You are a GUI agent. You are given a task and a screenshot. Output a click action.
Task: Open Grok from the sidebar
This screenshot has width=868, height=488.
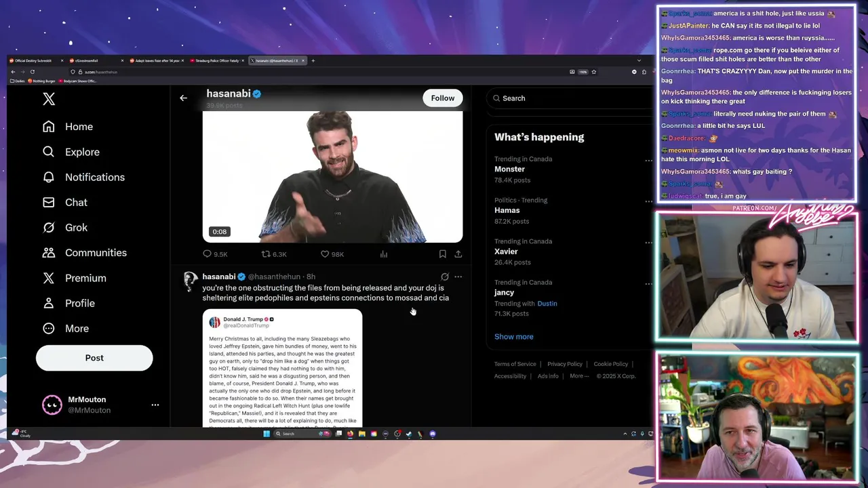[65, 227]
